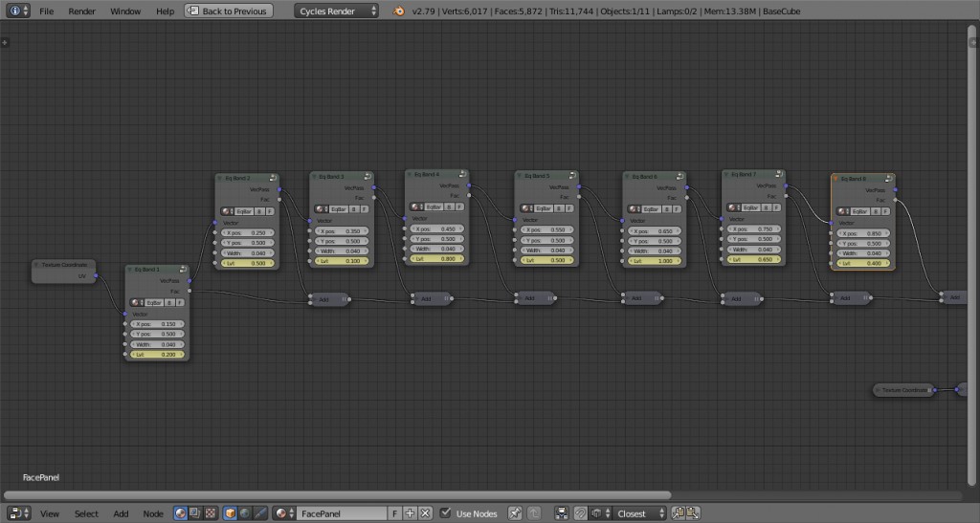Click user count 8 in Eq Band 7
This screenshot has height=523, width=980.
(766, 207)
